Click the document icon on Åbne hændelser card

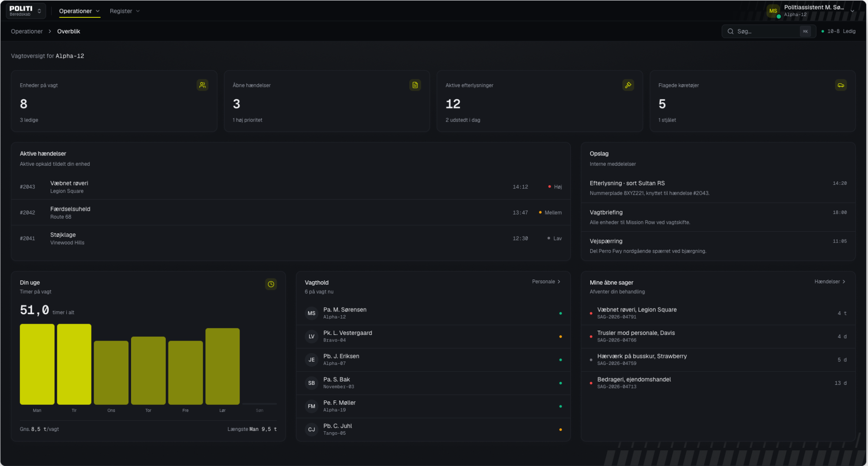tap(415, 85)
